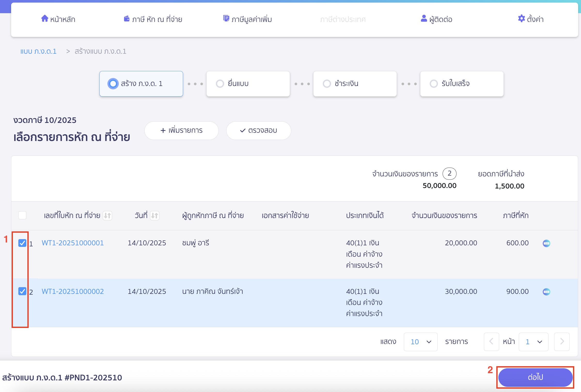The image size is (581, 392).
Task: Open the WT1-20251000002 document link
Action: (73, 291)
